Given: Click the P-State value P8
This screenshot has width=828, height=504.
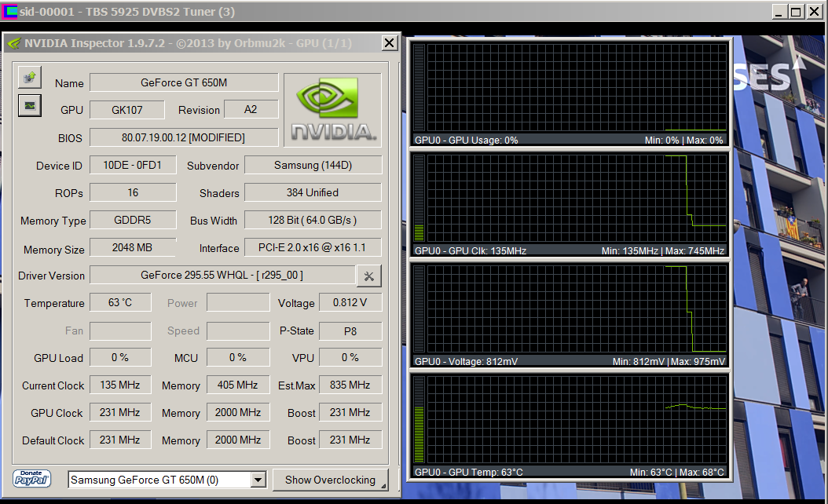Looking at the screenshot, I should pos(350,331).
